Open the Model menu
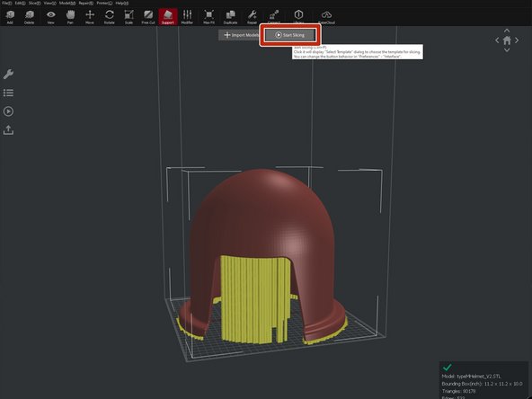The image size is (532, 399). tap(67, 3)
